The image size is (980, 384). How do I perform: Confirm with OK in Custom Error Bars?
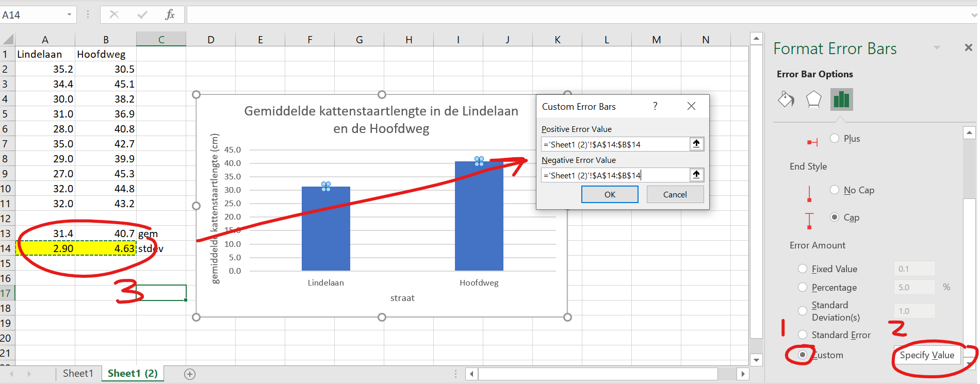tap(610, 194)
